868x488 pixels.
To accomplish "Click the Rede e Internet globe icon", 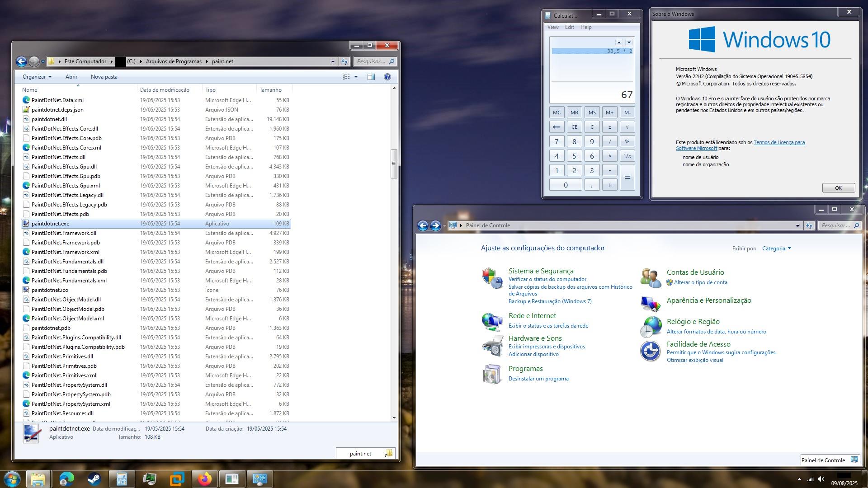I will click(492, 322).
